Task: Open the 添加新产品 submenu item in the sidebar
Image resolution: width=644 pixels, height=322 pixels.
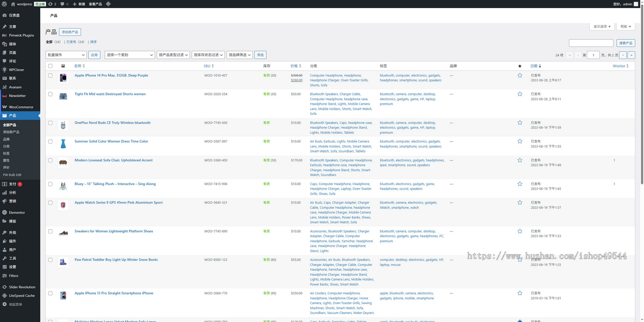Action: coord(11,132)
